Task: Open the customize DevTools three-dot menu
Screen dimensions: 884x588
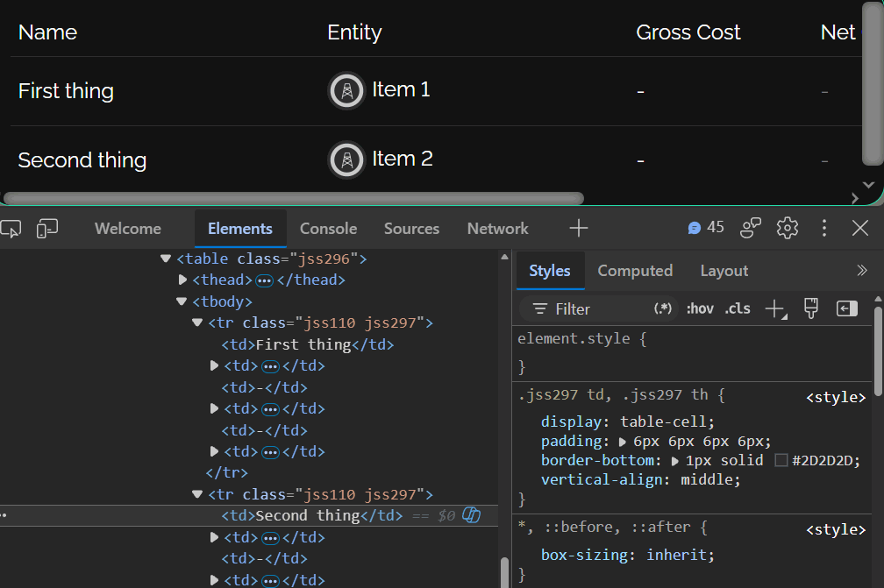Action: click(824, 228)
